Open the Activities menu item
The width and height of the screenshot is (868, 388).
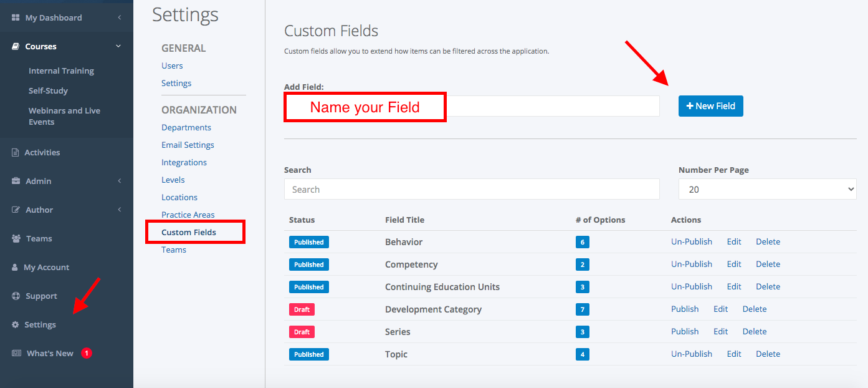coord(42,152)
